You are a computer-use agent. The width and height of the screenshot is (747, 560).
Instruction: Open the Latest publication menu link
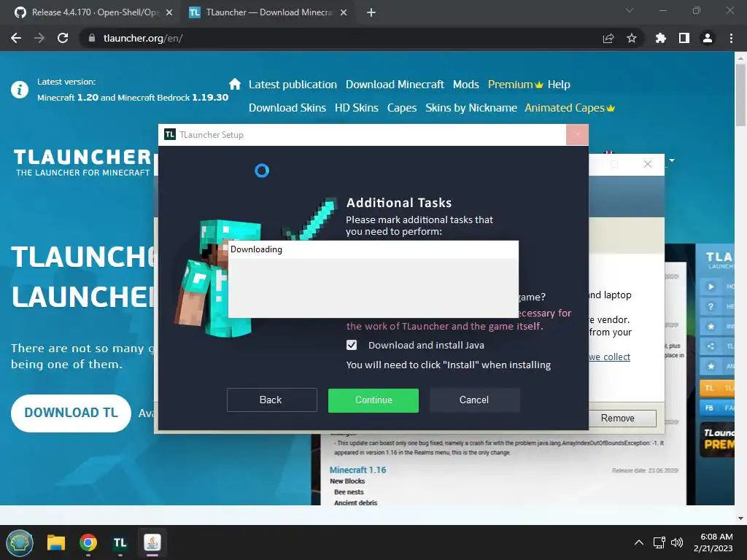tap(293, 85)
